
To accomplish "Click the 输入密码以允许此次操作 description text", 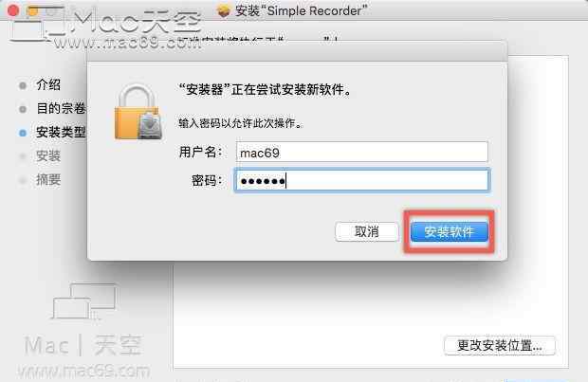I will click(240, 123).
